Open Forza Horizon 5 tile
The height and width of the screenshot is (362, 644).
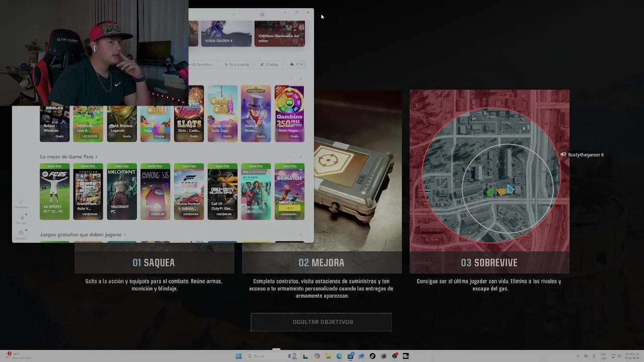(x=189, y=192)
